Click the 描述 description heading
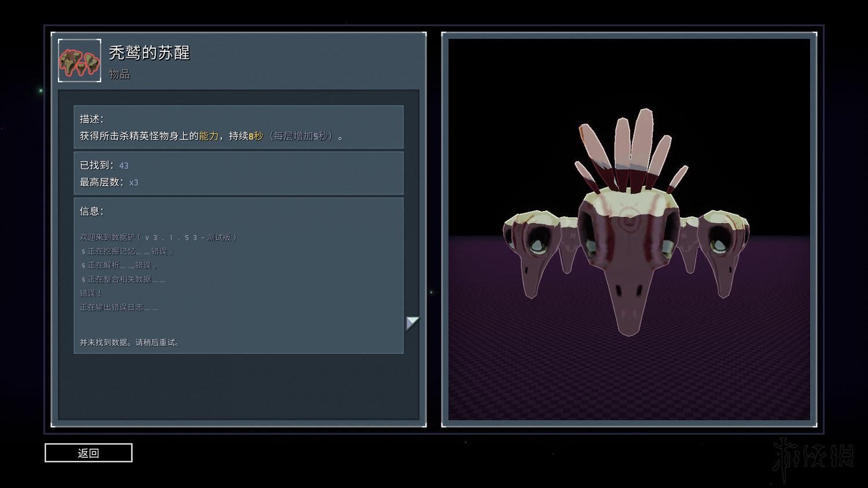 (91, 119)
